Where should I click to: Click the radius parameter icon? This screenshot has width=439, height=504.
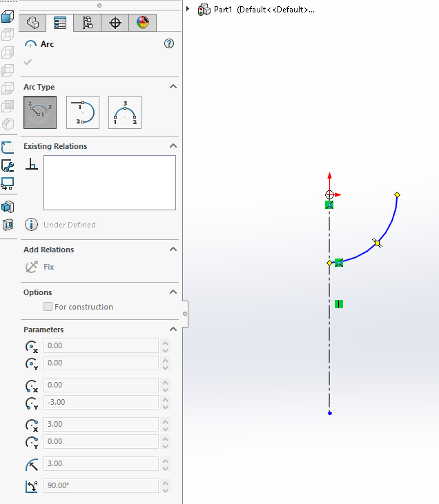pos(32,465)
